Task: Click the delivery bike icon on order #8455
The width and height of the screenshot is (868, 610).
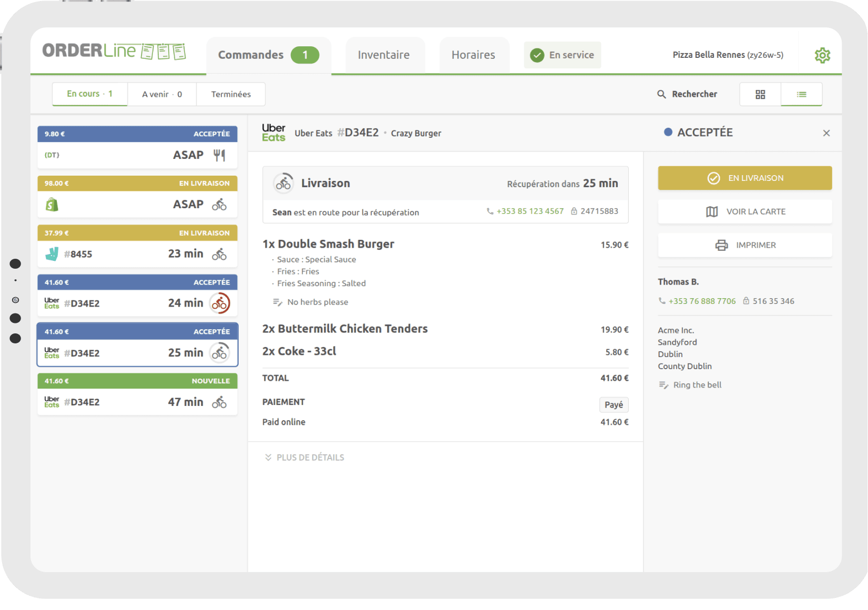Action: (219, 254)
